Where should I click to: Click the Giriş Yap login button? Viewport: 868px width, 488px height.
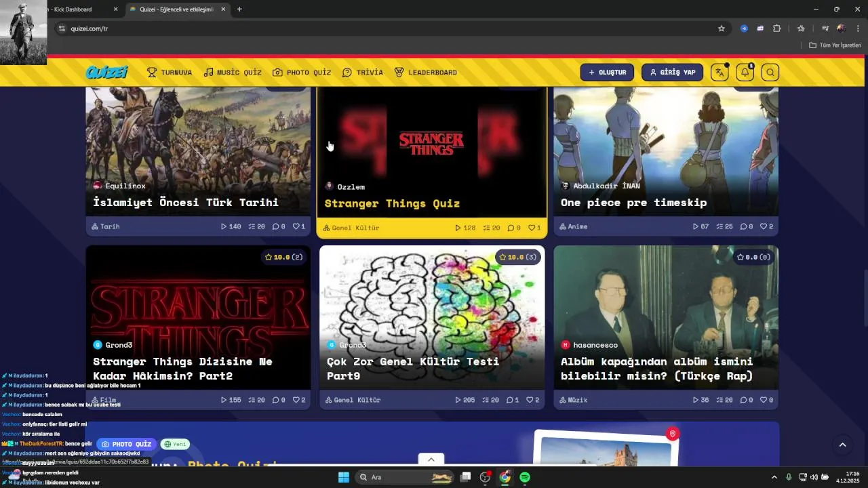coord(672,73)
